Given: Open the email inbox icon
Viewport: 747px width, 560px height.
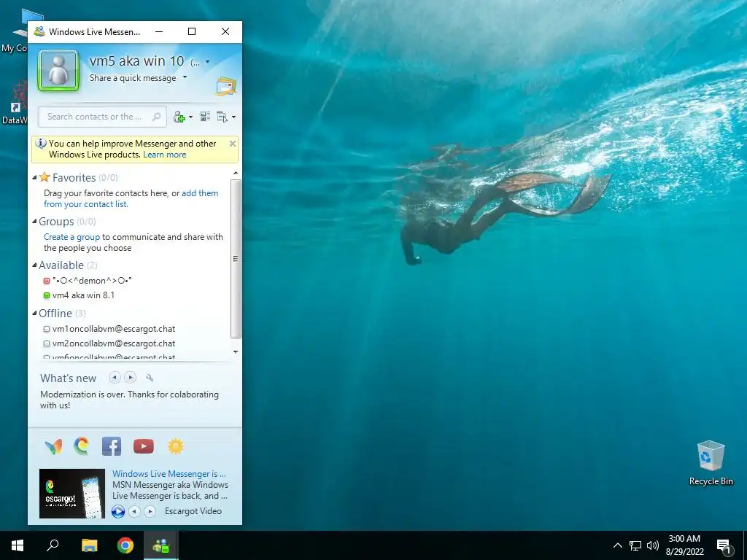Looking at the screenshot, I should (225, 86).
